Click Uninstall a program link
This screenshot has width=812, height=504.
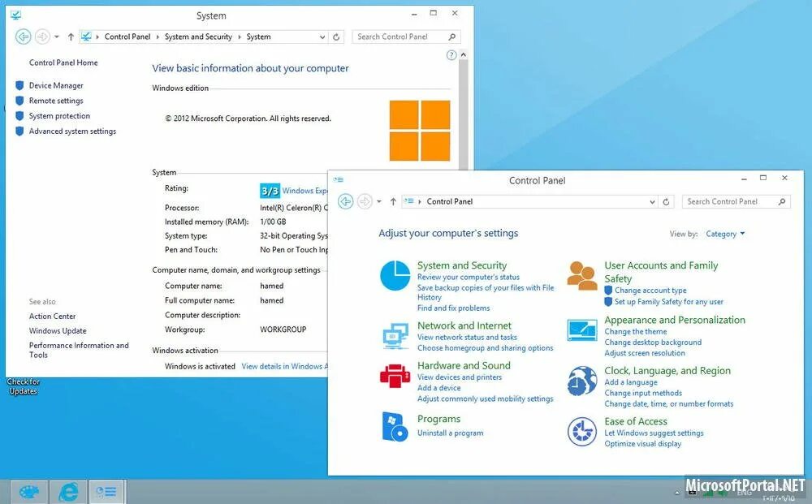coord(451,433)
